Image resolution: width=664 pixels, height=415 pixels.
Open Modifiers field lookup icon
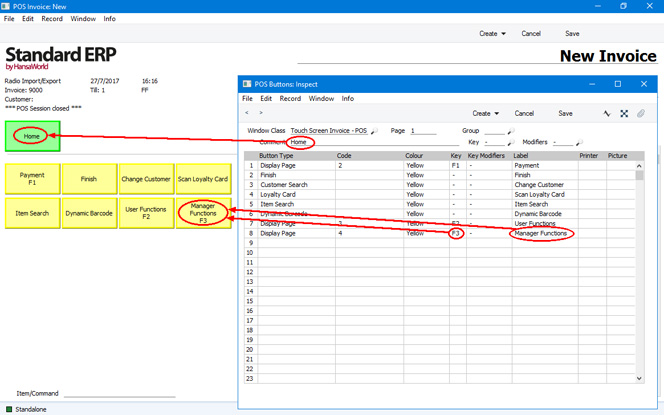click(x=579, y=142)
